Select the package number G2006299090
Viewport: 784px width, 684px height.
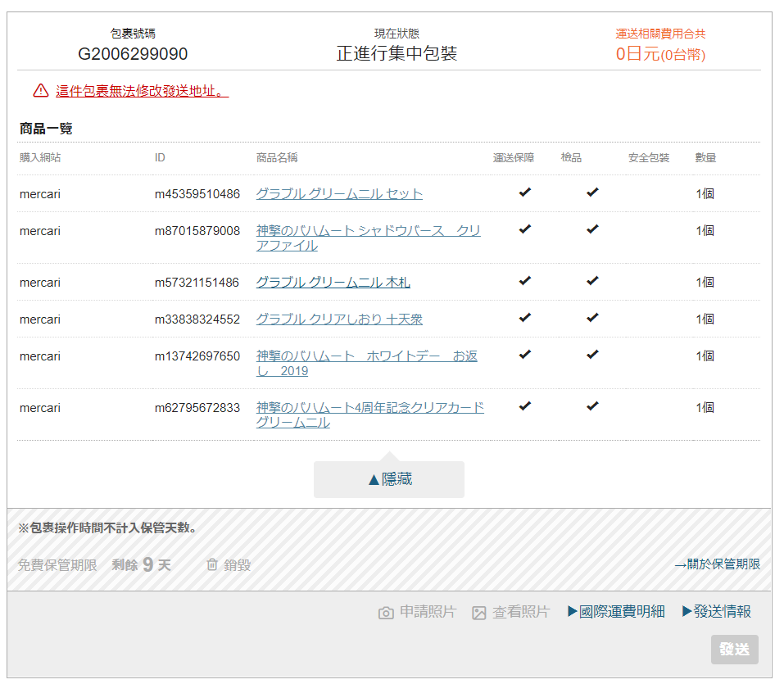(133, 53)
